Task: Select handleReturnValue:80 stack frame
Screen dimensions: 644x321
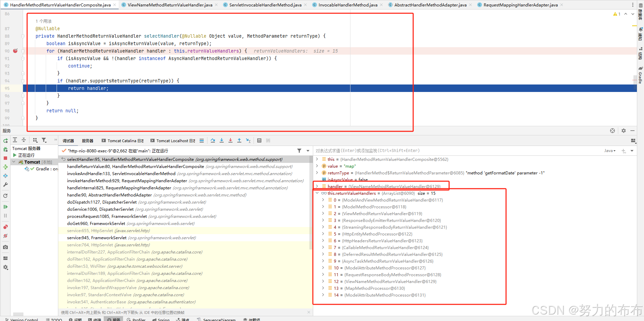Action: pyautogui.click(x=180, y=167)
